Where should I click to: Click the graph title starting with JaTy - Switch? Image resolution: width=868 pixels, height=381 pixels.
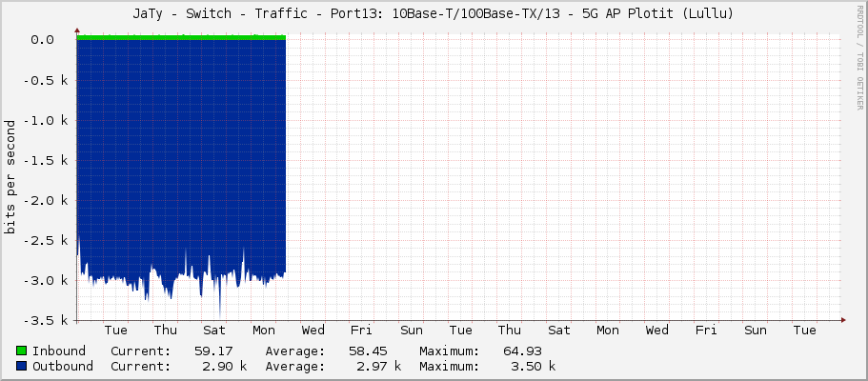[x=433, y=14]
